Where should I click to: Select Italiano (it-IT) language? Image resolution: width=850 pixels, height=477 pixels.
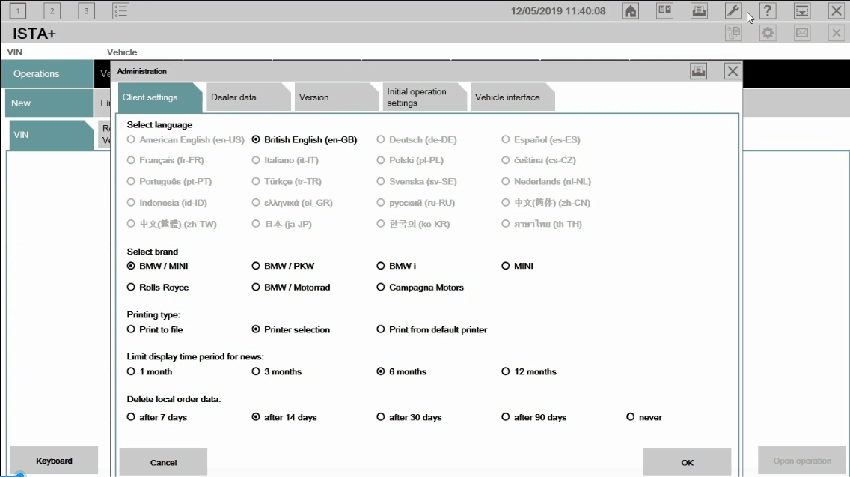[x=285, y=160]
